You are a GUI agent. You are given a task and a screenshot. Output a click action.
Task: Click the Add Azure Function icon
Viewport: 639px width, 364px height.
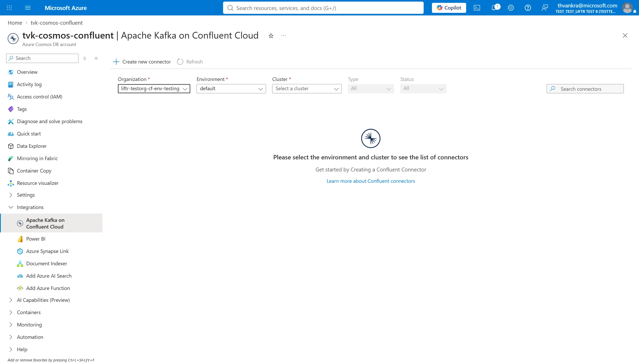pos(20,288)
